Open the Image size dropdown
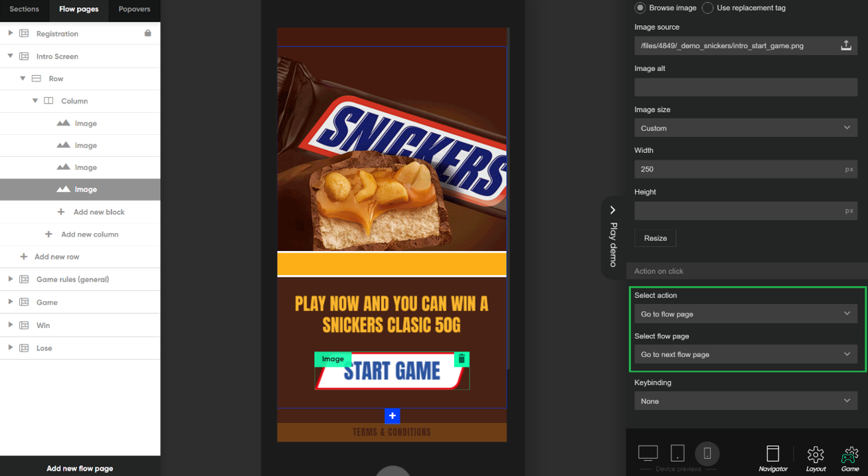The image size is (868, 476). (746, 128)
